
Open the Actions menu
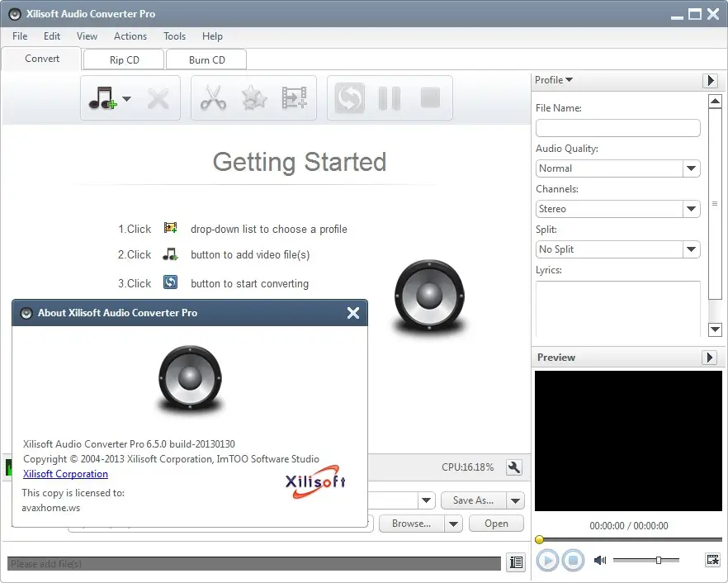(130, 36)
